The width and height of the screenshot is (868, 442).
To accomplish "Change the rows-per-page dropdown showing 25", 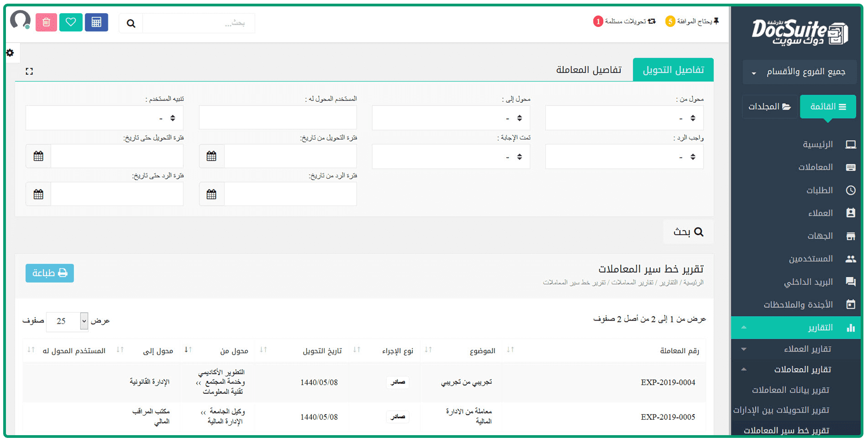I will point(67,321).
